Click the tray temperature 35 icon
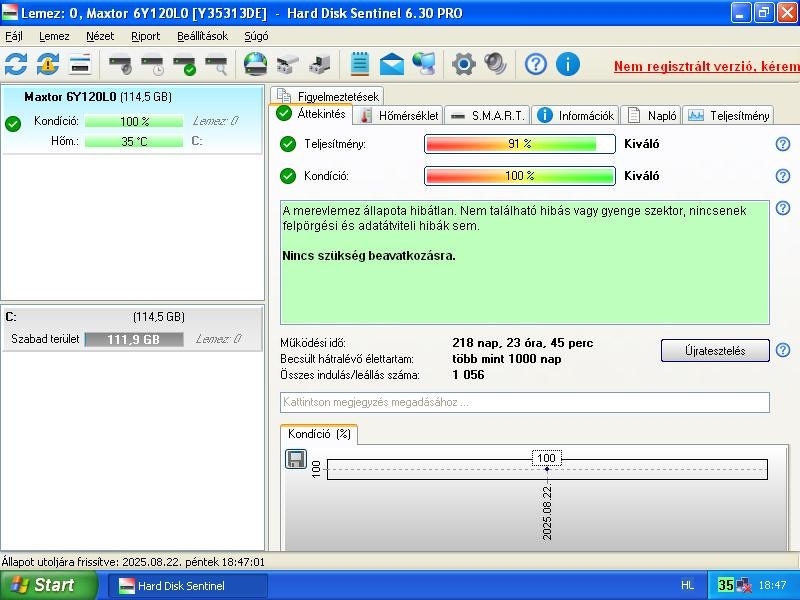Viewport: 800px width, 600px height. [x=725, y=585]
